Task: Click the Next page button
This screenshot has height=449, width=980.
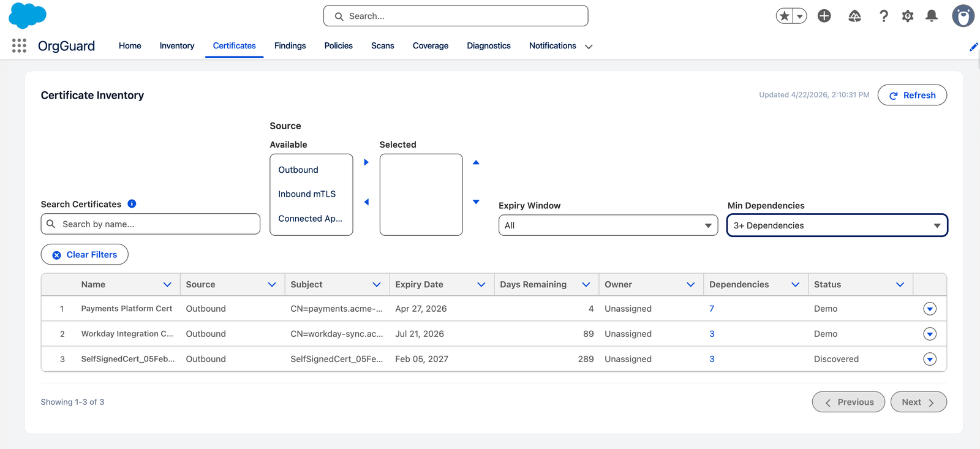Action: 919,402
